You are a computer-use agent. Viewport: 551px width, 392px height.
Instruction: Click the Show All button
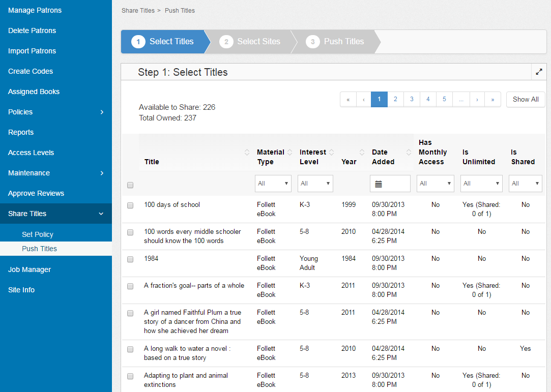tap(526, 99)
